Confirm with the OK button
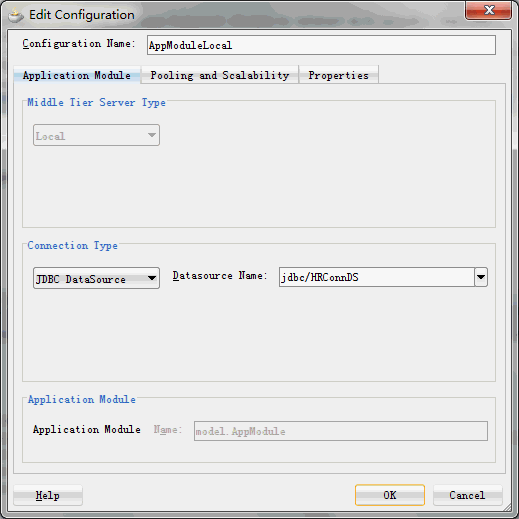Viewport: 519px width, 519px height. [390, 495]
